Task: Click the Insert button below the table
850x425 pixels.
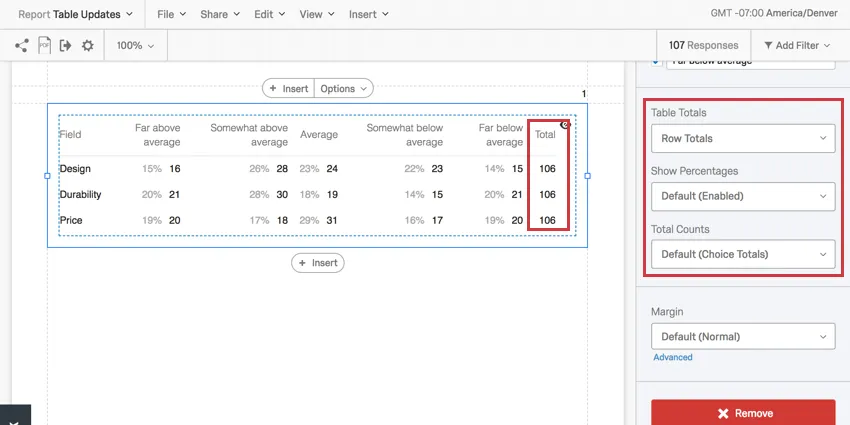Action: click(318, 263)
